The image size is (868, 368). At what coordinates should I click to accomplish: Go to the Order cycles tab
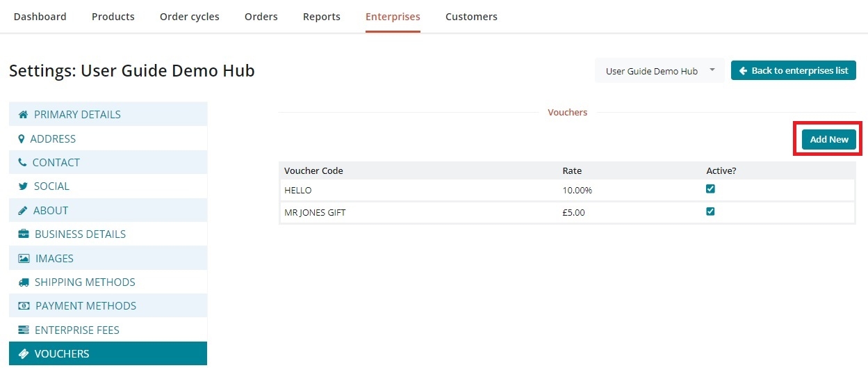[x=189, y=17]
